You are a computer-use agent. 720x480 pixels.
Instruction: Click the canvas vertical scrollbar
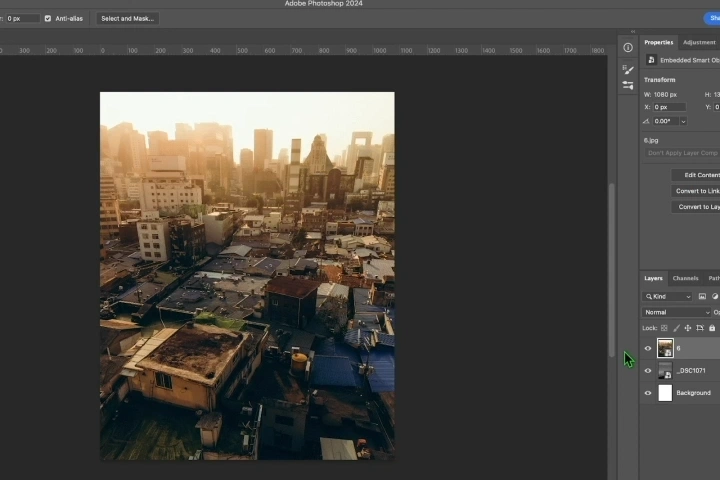611,270
